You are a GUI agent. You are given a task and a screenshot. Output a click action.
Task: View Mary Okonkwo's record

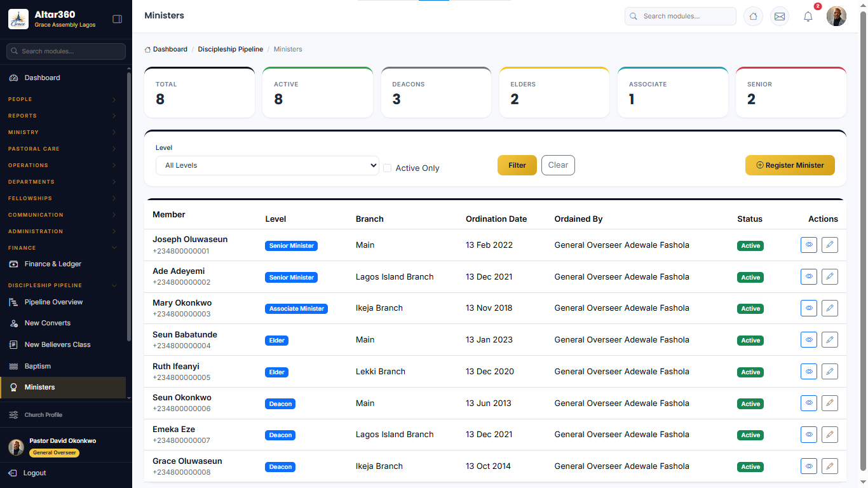coord(809,308)
